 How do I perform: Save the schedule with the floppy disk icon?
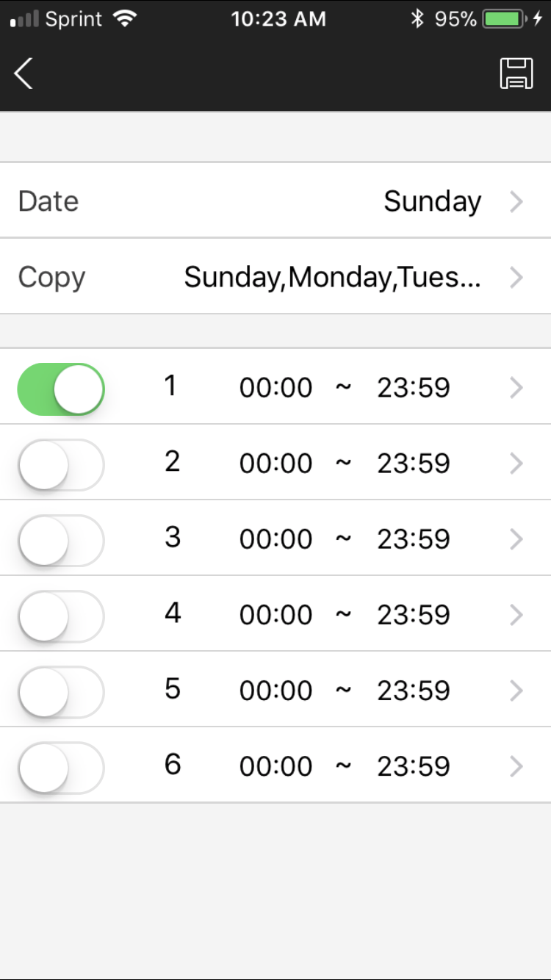point(516,73)
